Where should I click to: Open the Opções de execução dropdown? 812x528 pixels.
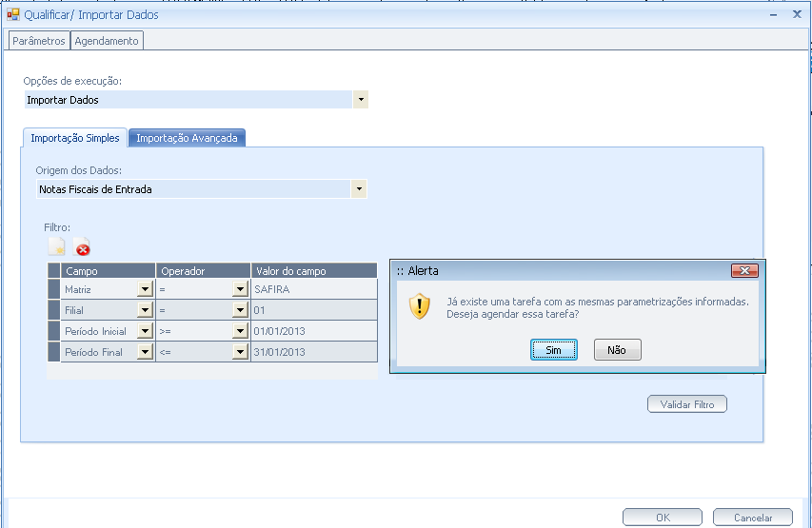361,99
